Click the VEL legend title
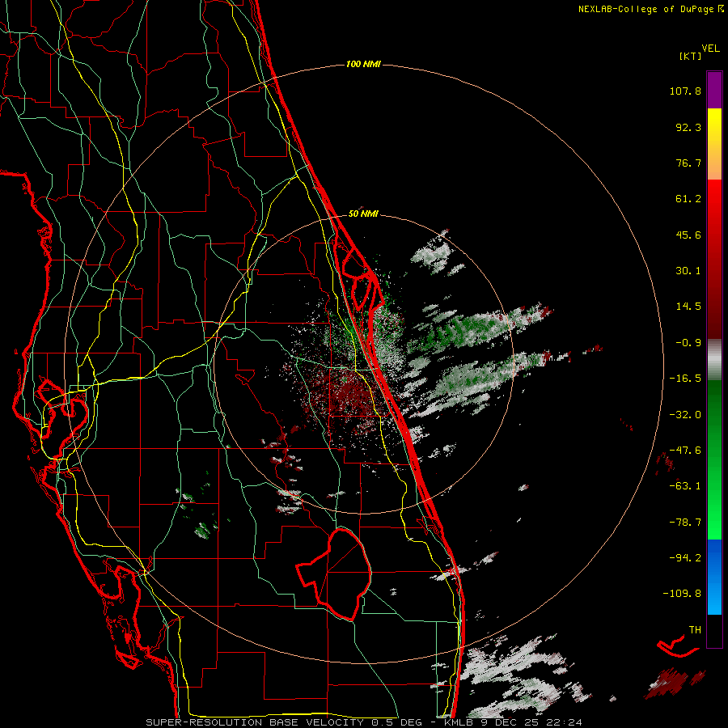 711,49
